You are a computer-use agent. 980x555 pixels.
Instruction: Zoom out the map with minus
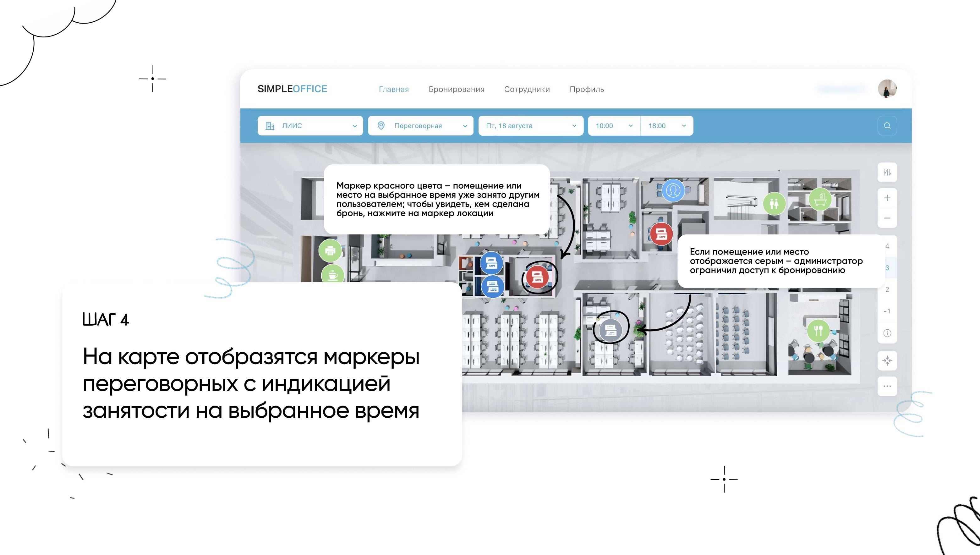(x=887, y=218)
